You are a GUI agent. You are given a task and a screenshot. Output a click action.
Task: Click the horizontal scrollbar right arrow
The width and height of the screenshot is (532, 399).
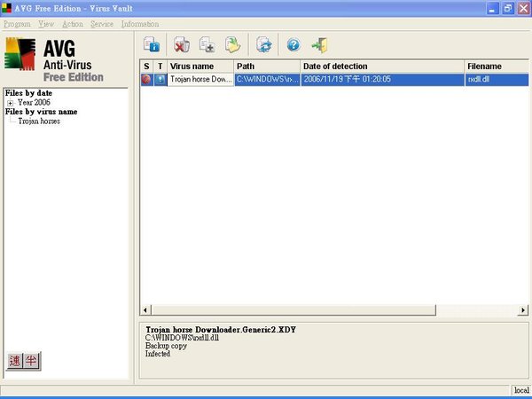coord(523,309)
